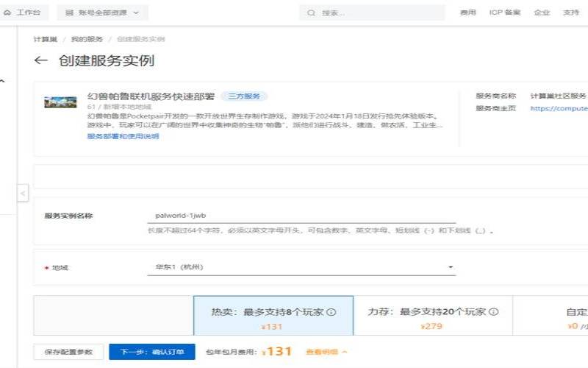The width and height of the screenshot is (588, 368).
Task: Click the info icon next to 8个玩家
Action: [x=331, y=312]
